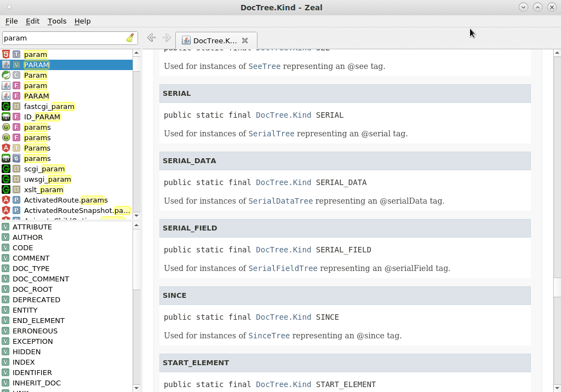Click the green V value icon beside ATTRIBUTE
The image size is (561, 392).
click(x=5, y=227)
